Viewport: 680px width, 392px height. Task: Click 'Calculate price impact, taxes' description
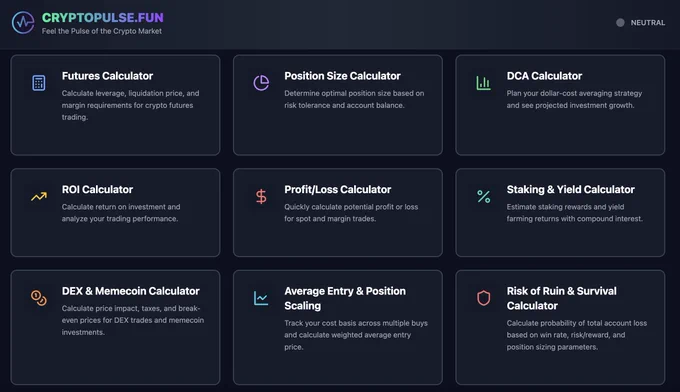pyautogui.click(x=133, y=320)
